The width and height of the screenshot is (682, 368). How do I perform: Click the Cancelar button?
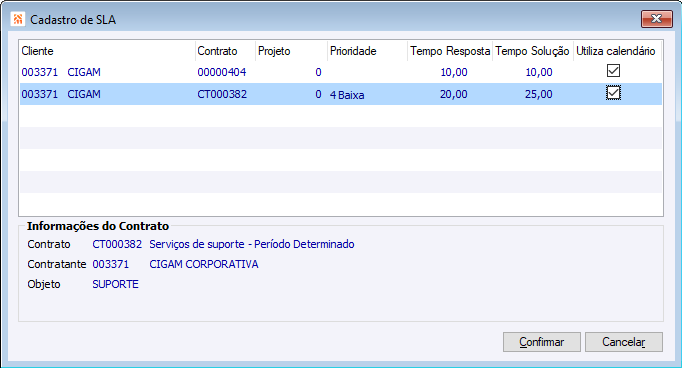[x=624, y=342]
